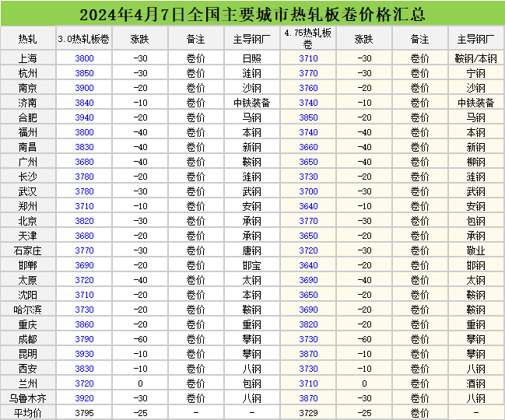Select the 成都 city cell
The height and width of the screenshot is (420, 505).
(x=28, y=339)
